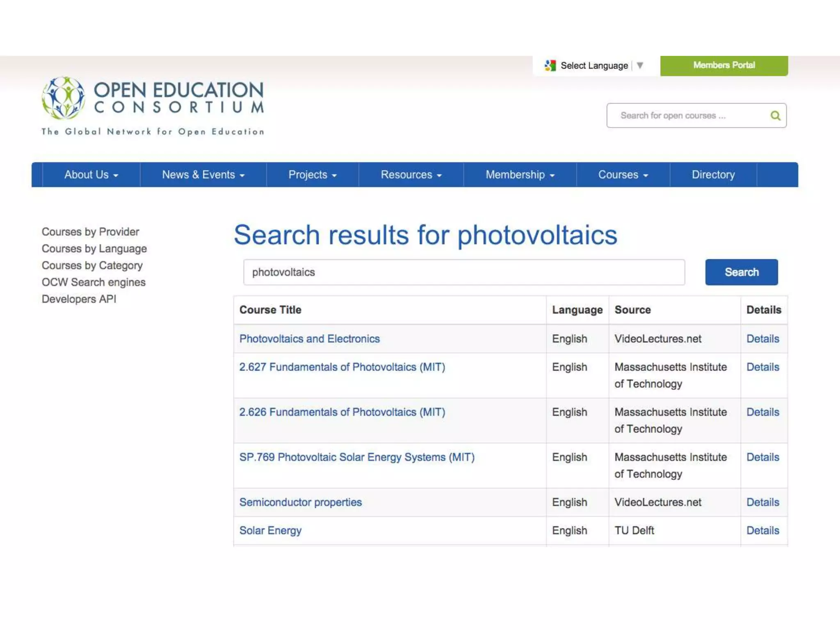The height and width of the screenshot is (630, 840).
Task: Open the Solar Energy course link
Action: pyautogui.click(x=270, y=530)
